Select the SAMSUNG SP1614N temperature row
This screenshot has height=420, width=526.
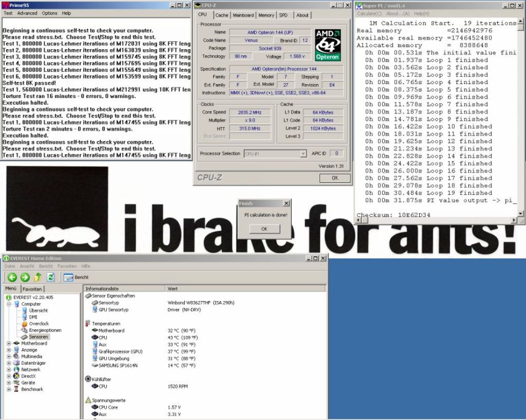[x=205, y=365]
